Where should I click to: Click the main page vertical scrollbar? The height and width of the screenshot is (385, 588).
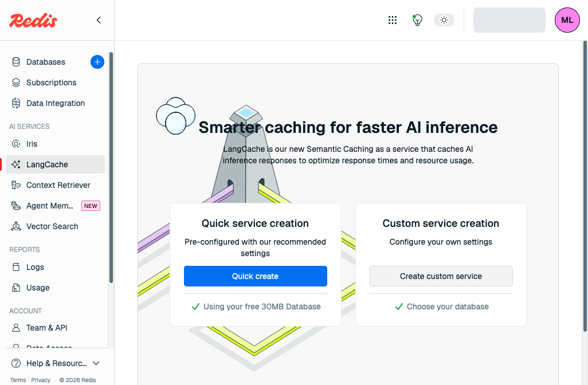tap(585, 186)
